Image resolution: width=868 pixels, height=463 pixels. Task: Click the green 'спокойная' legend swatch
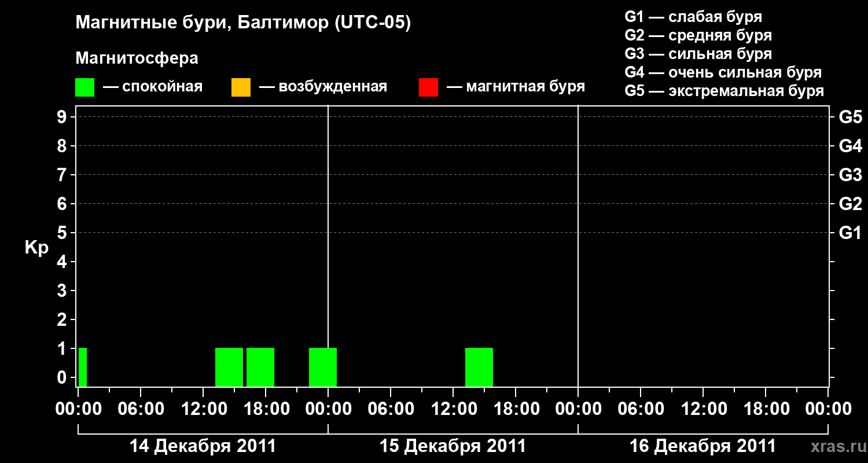click(x=84, y=87)
